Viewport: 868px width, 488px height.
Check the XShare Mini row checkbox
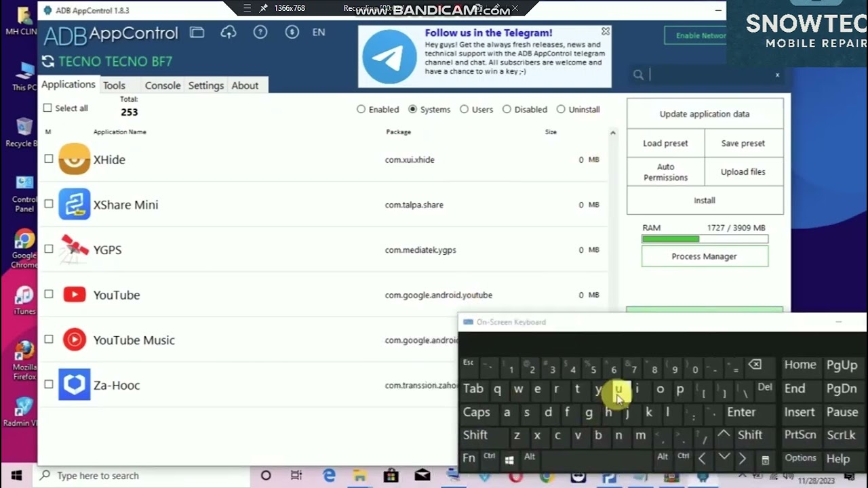tap(49, 203)
